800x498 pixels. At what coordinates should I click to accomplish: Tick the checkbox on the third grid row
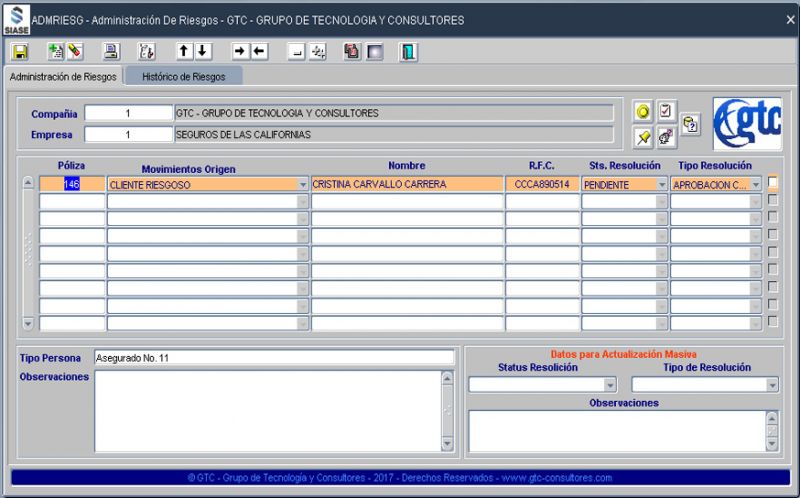point(772,218)
